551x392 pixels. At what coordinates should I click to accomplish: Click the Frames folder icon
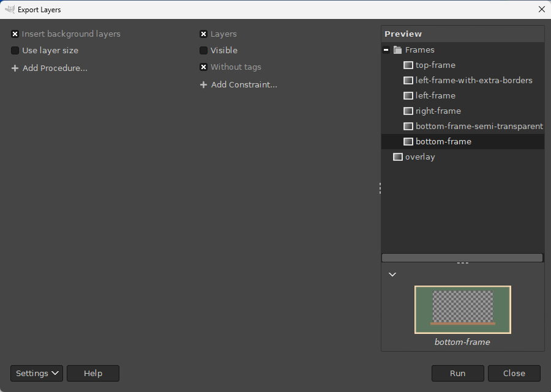[397, 50]
